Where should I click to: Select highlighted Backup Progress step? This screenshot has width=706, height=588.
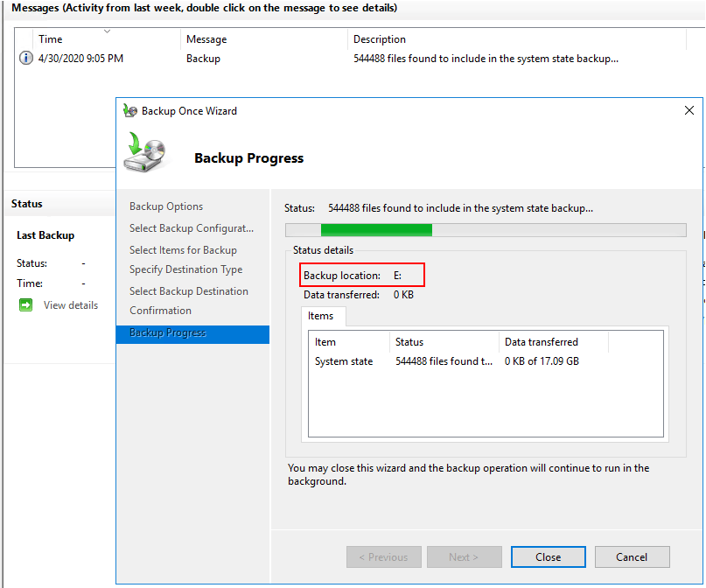click(192, 334)
